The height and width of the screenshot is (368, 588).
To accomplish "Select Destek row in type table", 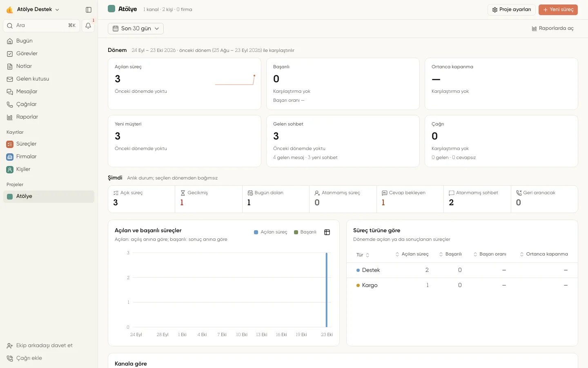I will coord(462,270).
